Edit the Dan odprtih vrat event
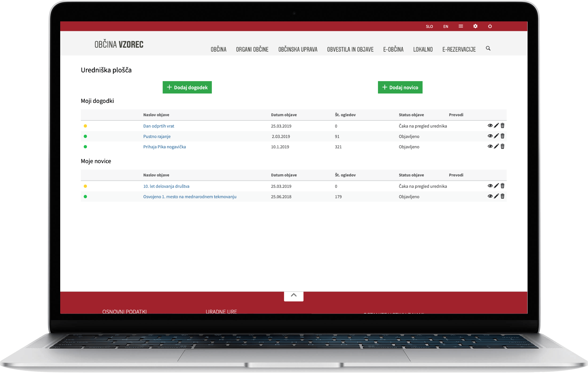Image resolution: width=588 pixels, height=374 pixels. coord(496,126)
